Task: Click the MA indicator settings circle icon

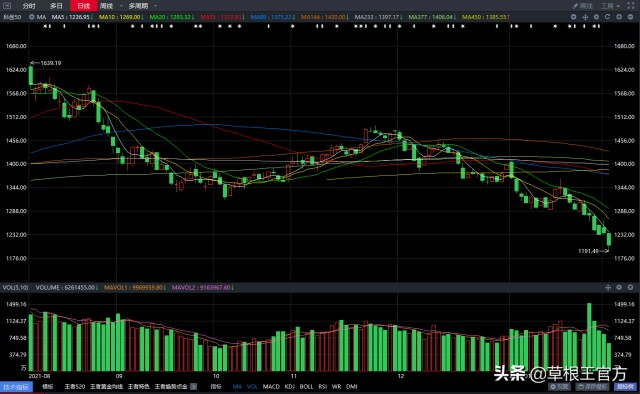Action: 31,17
